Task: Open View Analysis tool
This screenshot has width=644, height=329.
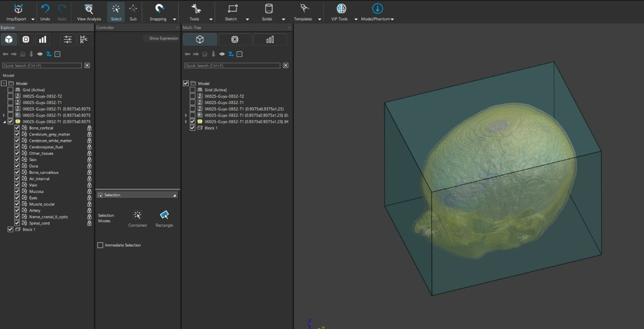Action: pos(89,9)
